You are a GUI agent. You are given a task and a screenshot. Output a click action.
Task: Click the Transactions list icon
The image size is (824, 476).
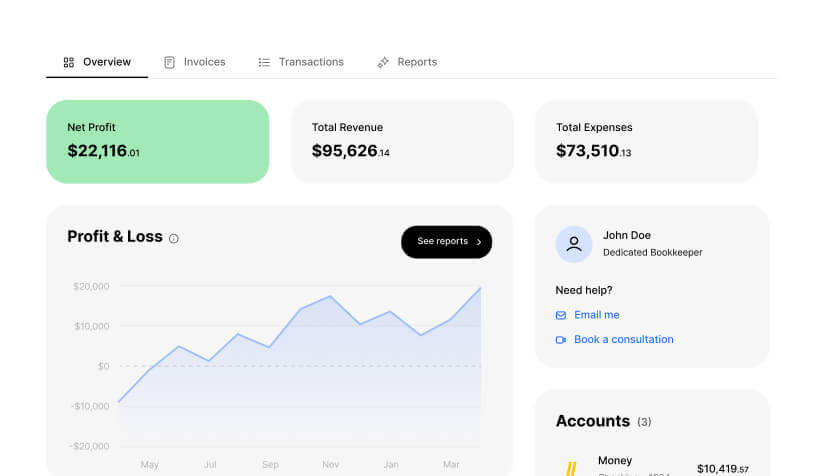(264, 63)
